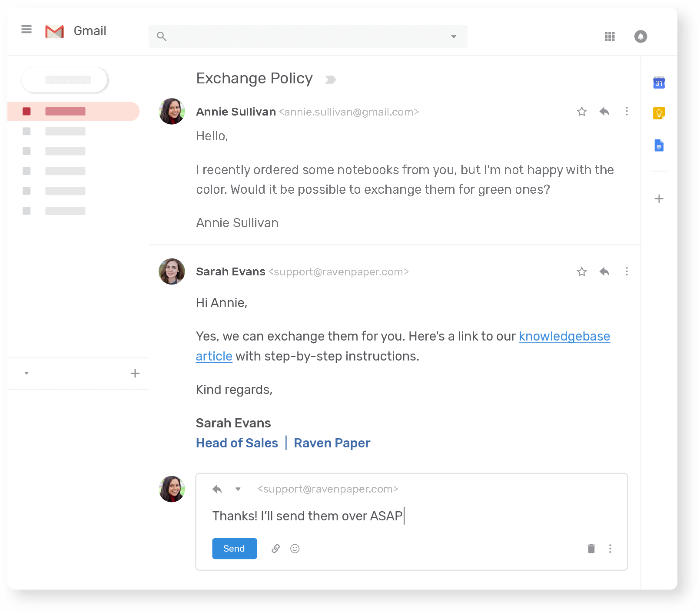Viewport: 700px width, 612px height.
Task: Star Annie Sullivan's message
Action: tap(582, 112)
